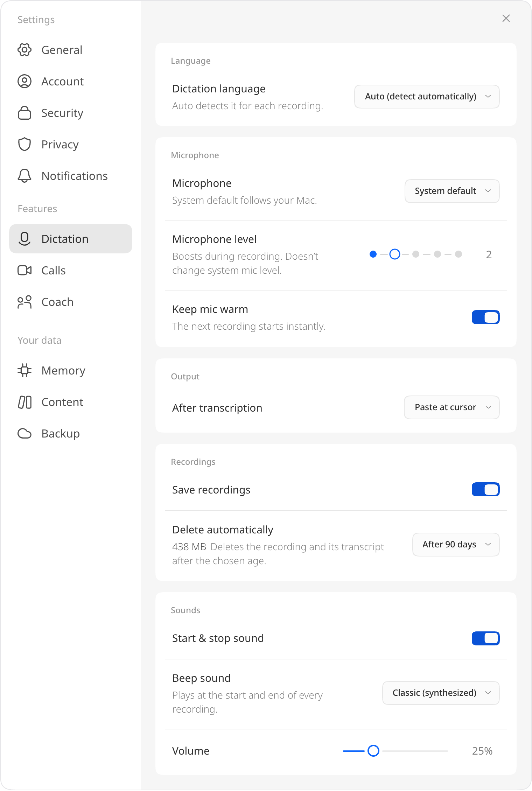Open the Coach feature settings
This screenshot has height=791, width=532.
click(71, 302)
